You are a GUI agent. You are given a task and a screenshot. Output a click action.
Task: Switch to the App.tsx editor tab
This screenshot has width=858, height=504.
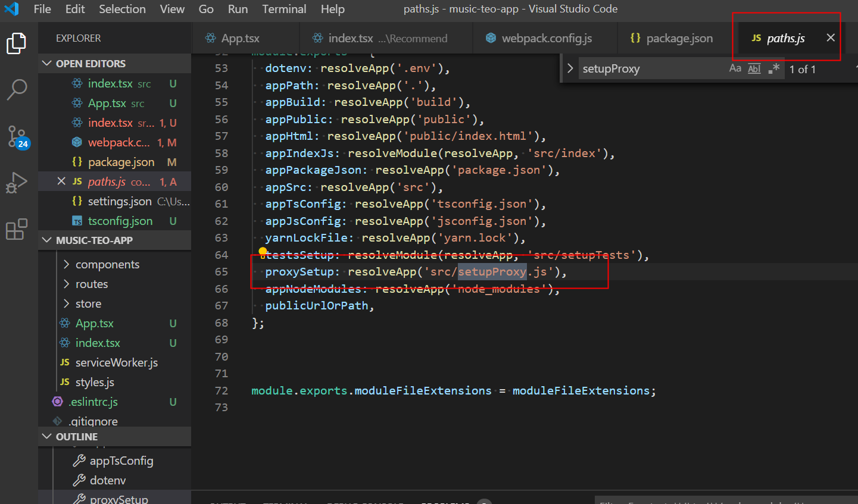tap(246, 38)
